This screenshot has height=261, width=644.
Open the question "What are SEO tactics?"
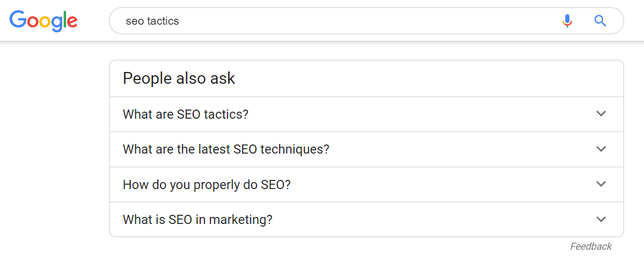tap(186, 114)
